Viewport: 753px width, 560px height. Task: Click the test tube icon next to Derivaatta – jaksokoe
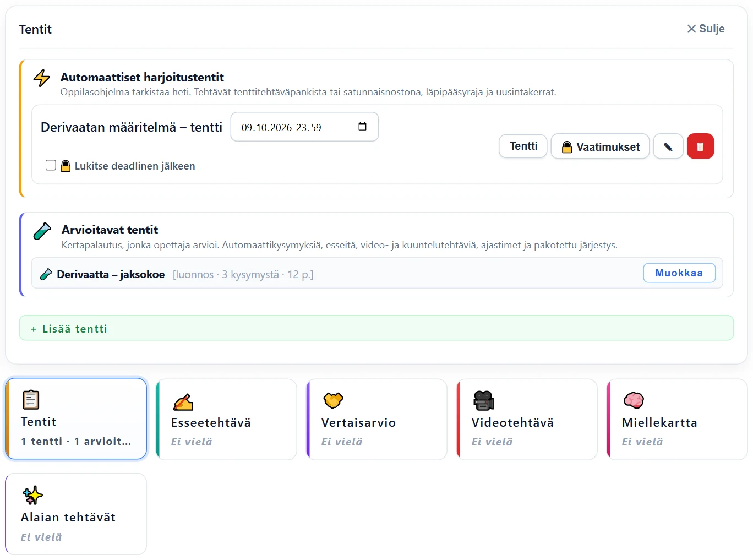point(46,274)
